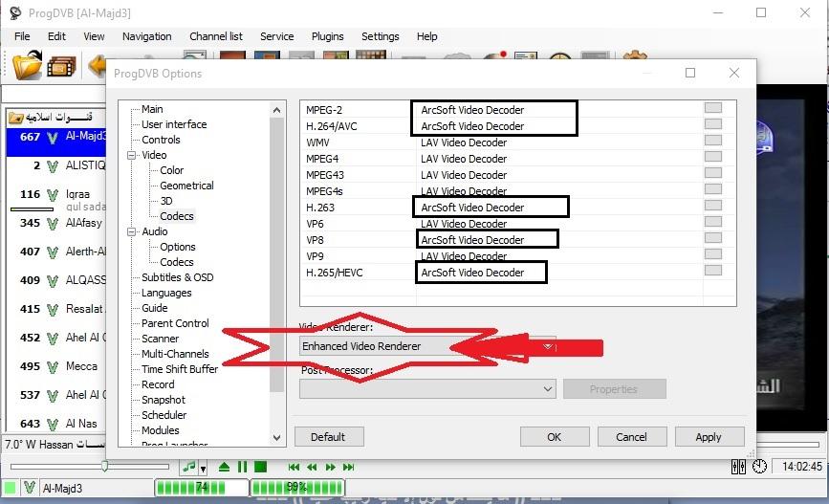Viewport: 829px width, 504px height.
Task: Click the Apply button
Action: 709,437
